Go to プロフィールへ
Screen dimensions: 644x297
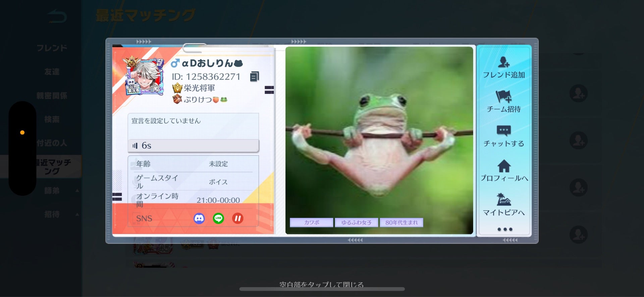pos(504,171)
